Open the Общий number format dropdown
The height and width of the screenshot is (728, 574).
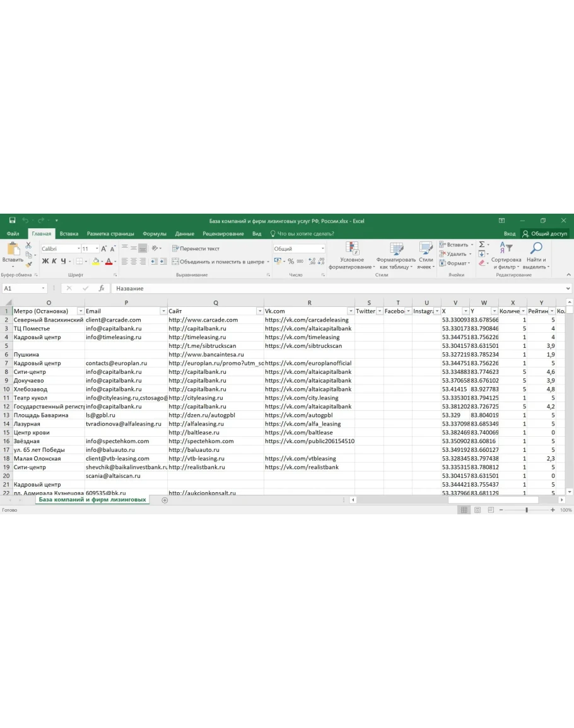[322, 249]
